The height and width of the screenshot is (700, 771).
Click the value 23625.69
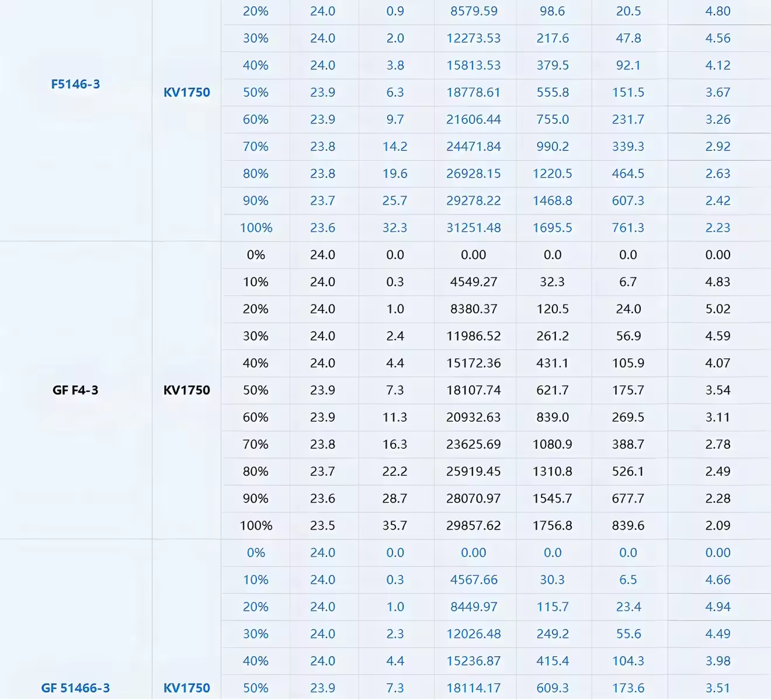474,444
